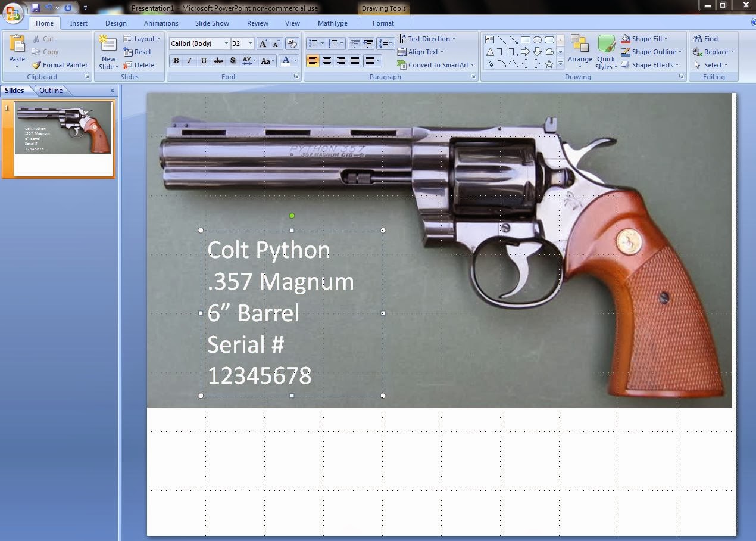Open the Drawing Tools Format tab
The image size is (756, 541).
tap(383, 23)
